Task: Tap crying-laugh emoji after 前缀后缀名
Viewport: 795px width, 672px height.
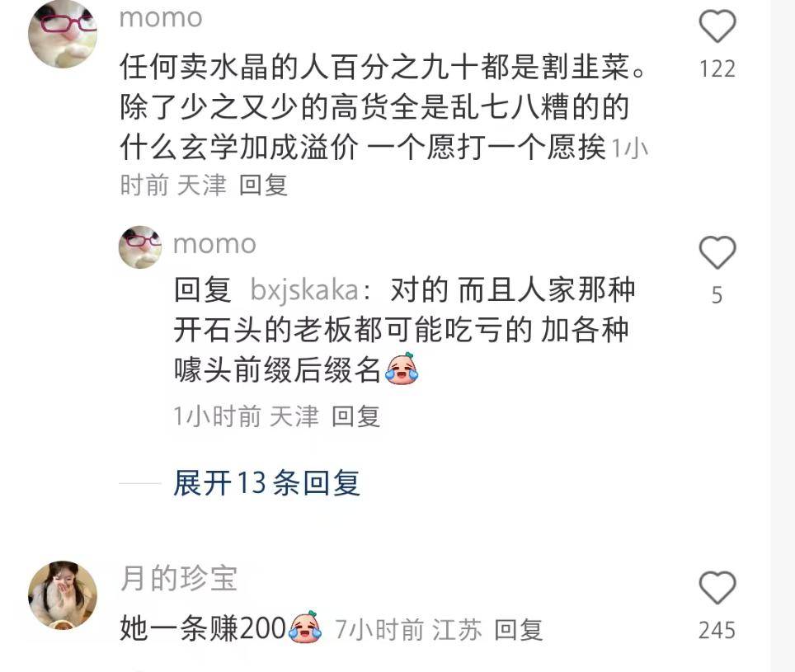Action: pos(402,369)
